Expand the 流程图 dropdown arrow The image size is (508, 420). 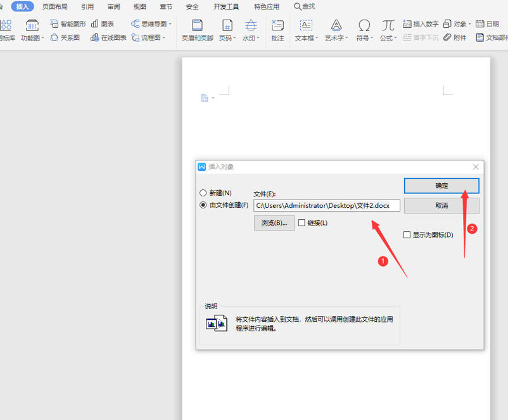164,37
